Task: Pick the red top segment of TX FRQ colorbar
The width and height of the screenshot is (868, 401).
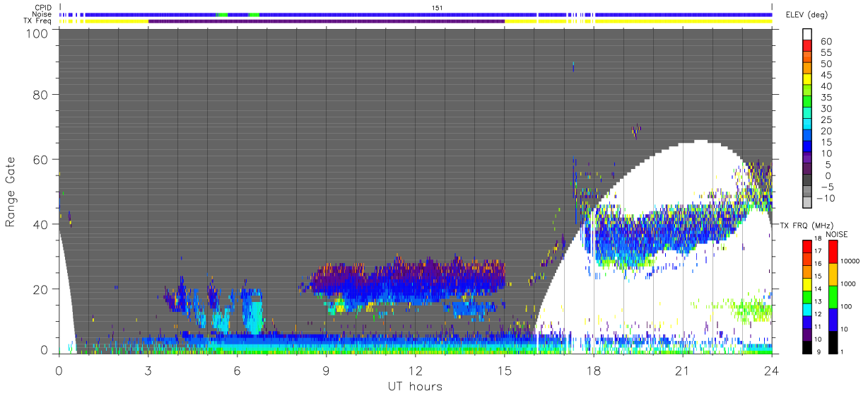Action: pyautogui.click(x=807, y=245)
